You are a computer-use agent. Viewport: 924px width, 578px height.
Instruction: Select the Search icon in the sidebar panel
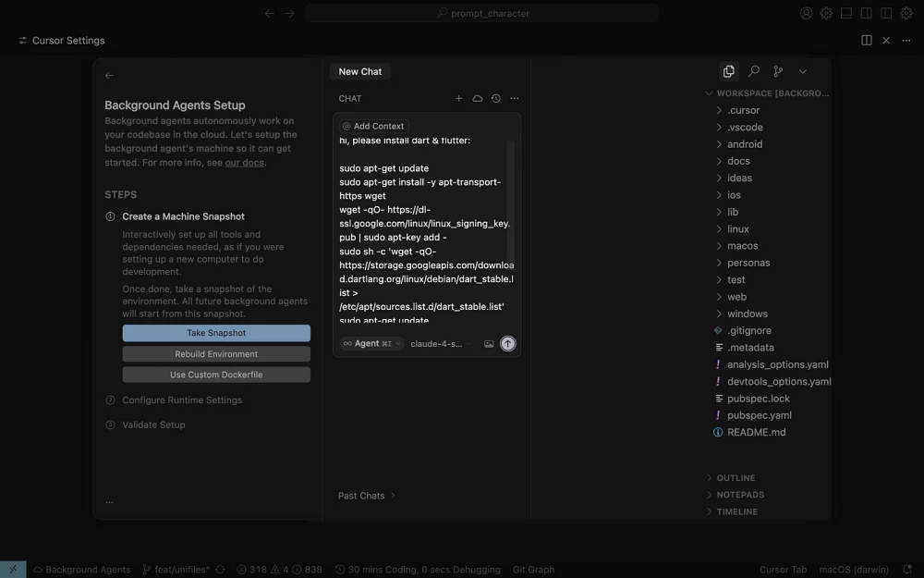pos(753,71)
